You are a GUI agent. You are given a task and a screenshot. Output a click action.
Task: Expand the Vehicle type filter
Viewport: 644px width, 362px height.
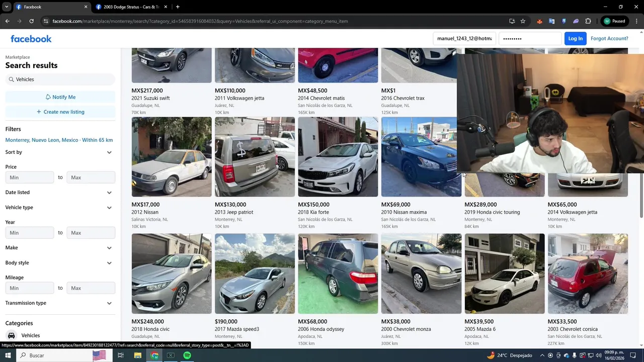(x=60, y=208)
